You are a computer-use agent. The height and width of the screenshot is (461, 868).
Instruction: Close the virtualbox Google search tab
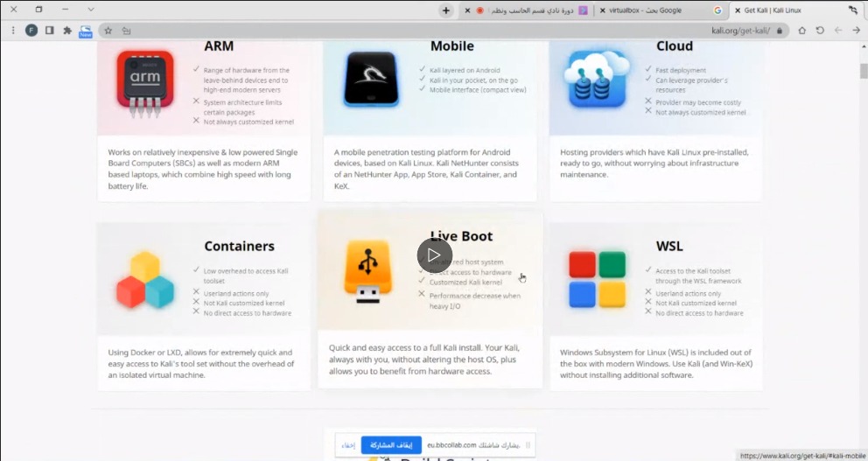pyautogui.click(x=602, y=10)
